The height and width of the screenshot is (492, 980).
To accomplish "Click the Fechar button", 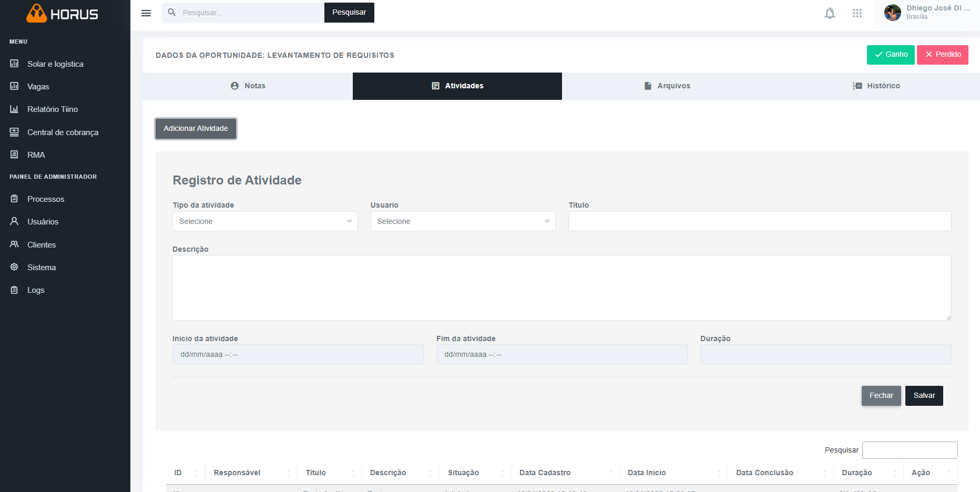I will 881,396.
